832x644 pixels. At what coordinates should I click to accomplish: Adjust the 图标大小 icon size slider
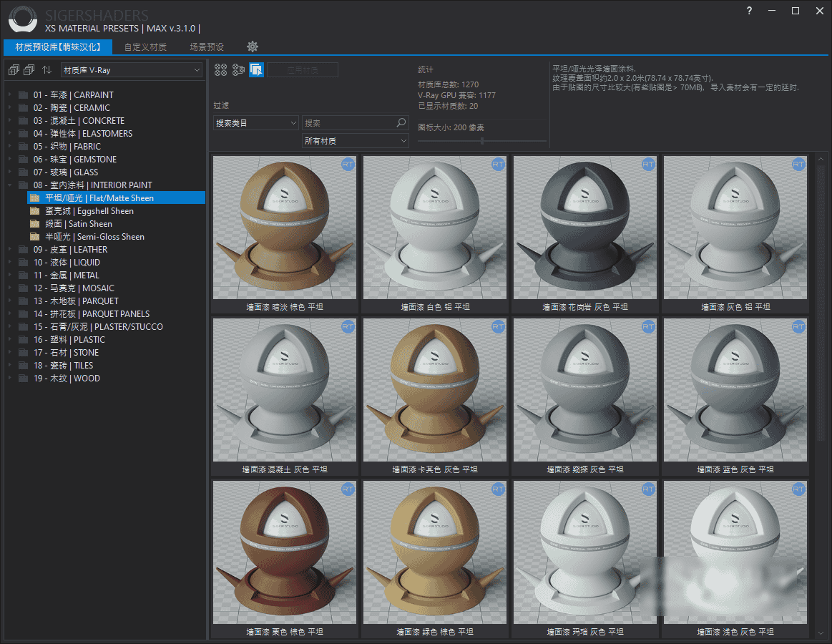481,141
